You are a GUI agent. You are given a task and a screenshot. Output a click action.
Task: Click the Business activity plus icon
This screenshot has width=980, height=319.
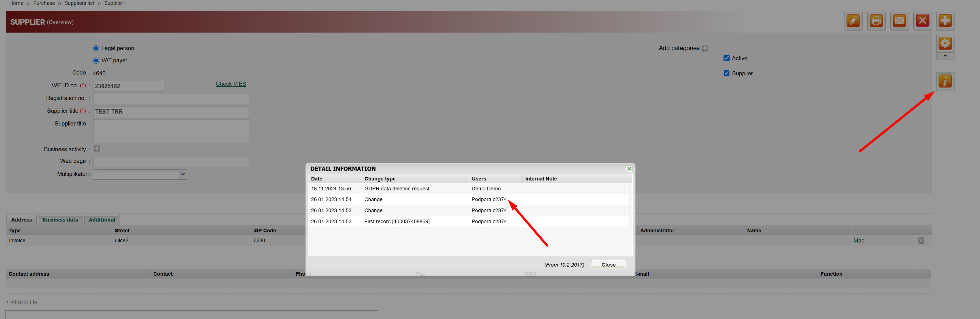click(97, 149)
